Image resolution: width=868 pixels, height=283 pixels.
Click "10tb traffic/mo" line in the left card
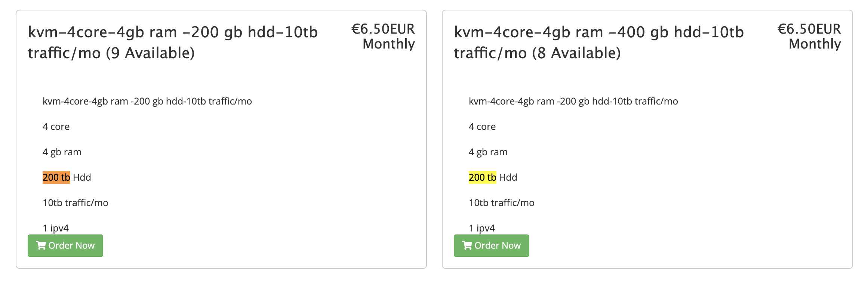[x=76, y=203]
